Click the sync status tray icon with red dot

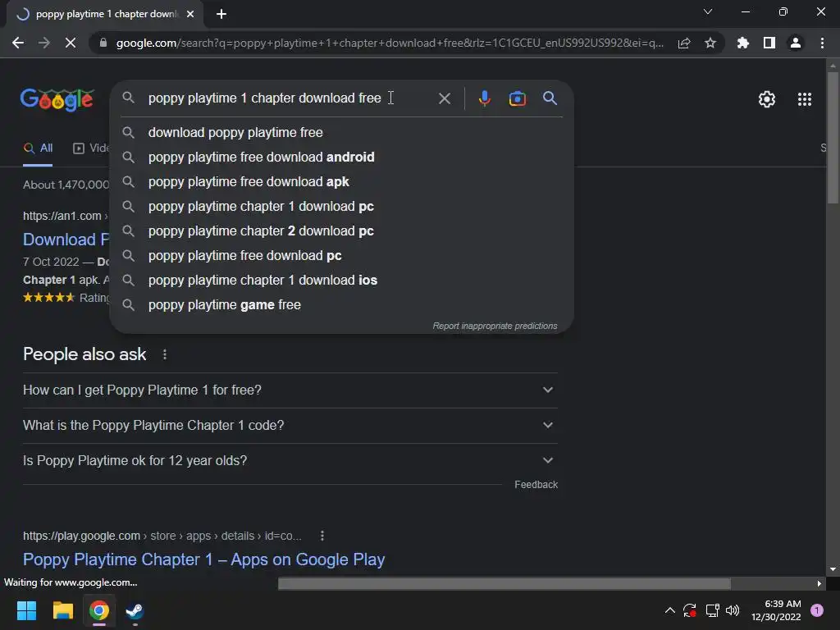689,610
